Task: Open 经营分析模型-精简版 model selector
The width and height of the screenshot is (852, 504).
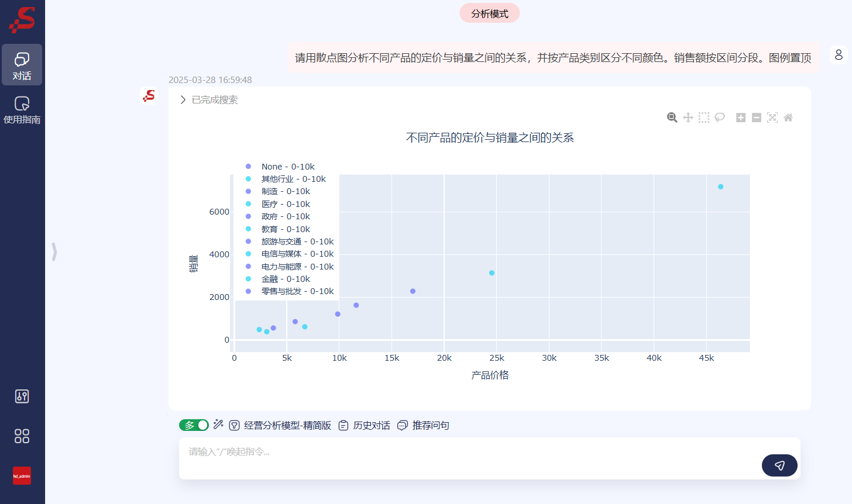Action: tap(282, 425)
